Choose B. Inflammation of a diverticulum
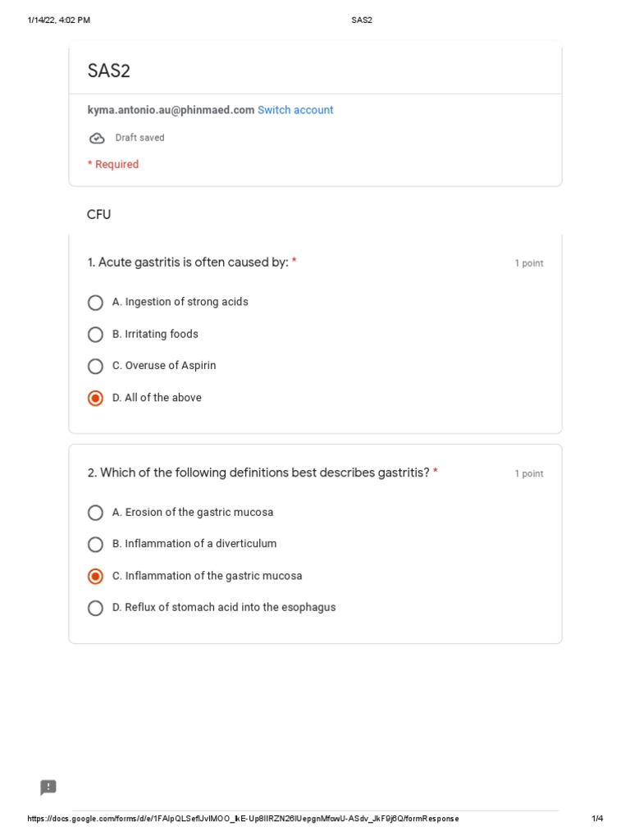Screen dimensions: 630x840 (96, 545)
